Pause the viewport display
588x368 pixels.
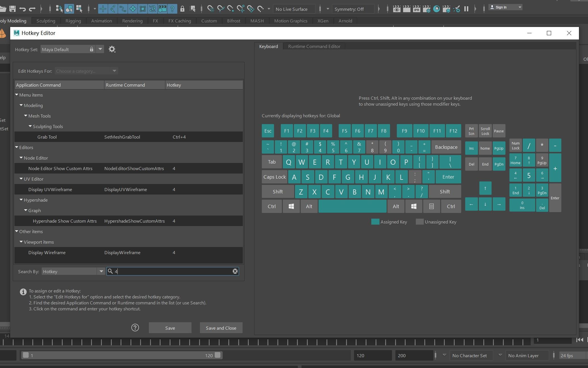(467, 9)
